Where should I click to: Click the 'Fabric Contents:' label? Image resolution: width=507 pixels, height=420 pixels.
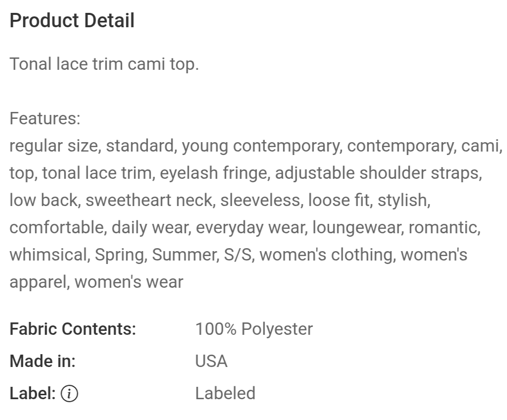[x=73, y=329]
